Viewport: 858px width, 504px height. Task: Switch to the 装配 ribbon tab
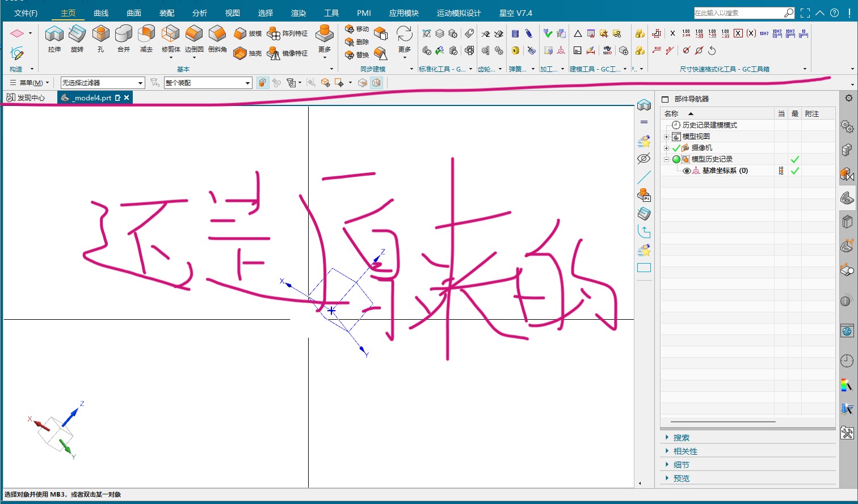point(167,13)
